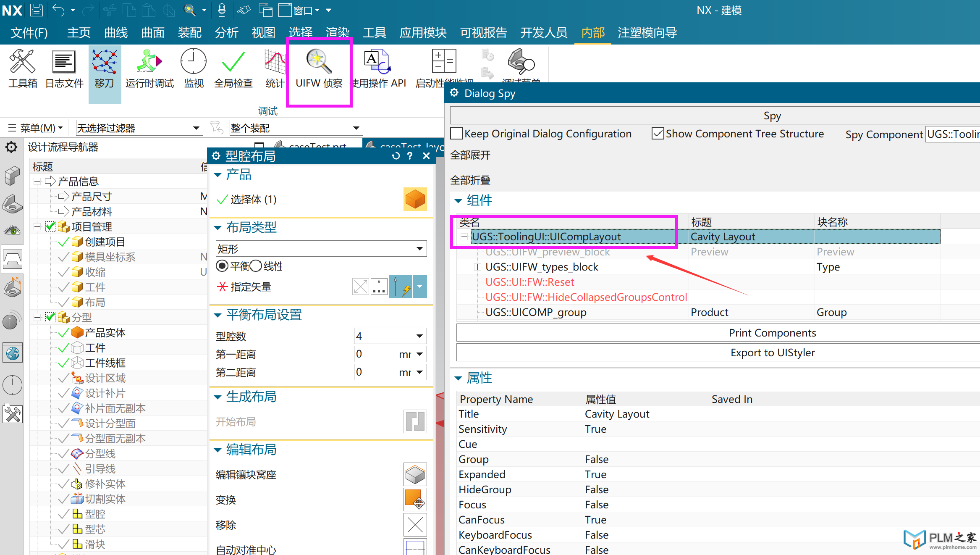Click clock history icon in left sidebar
Image resolution: width=980 pixels, height=555 pixels.
point(13,385)
